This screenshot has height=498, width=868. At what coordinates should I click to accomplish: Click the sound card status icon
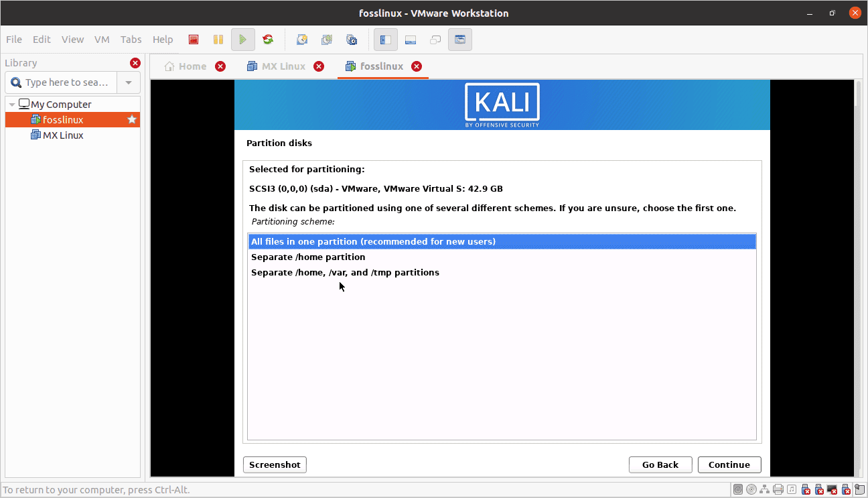coord(792,490)
